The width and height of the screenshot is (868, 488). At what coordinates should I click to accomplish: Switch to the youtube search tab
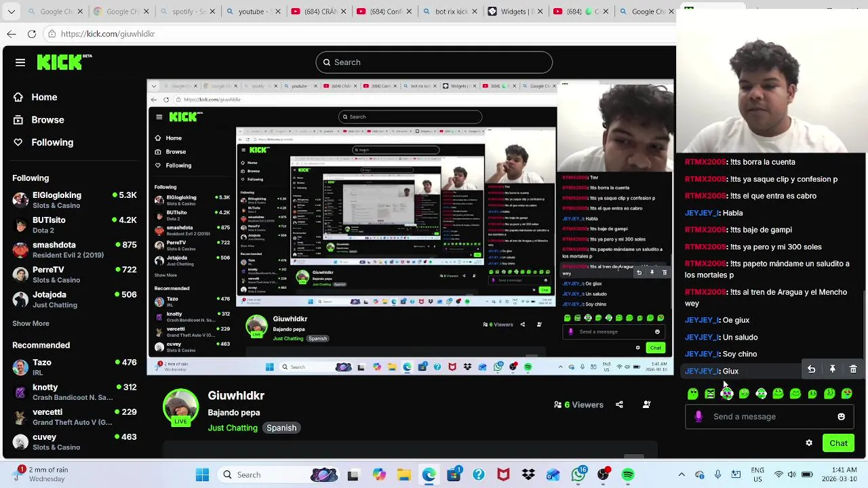point(253,12)
